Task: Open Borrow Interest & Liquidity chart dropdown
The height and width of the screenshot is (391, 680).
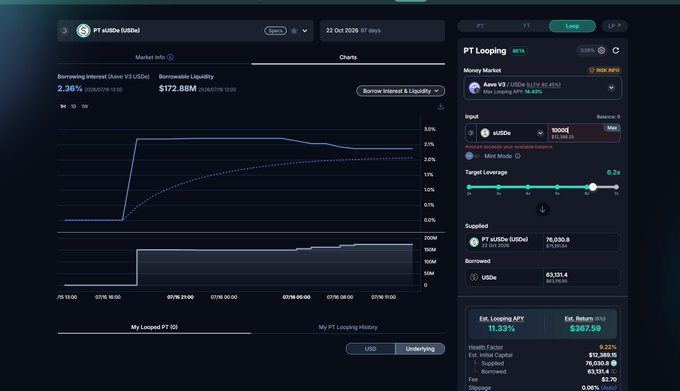Action: pos(400,91)
